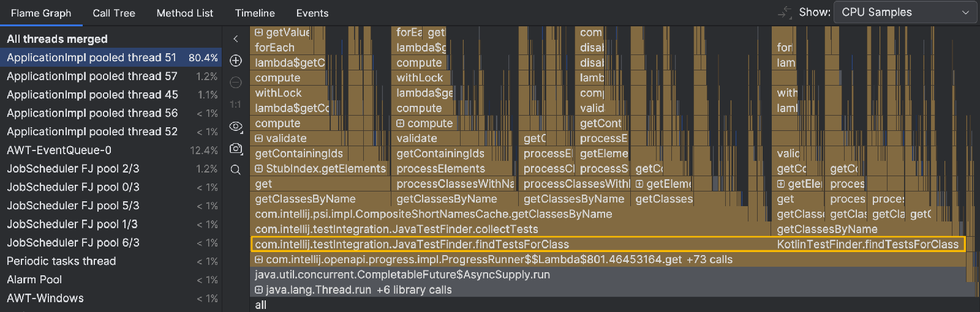The image size is (980, 312).
Task: Click the leftmost getClassesByName frame
Action: (x=320, y=199)
